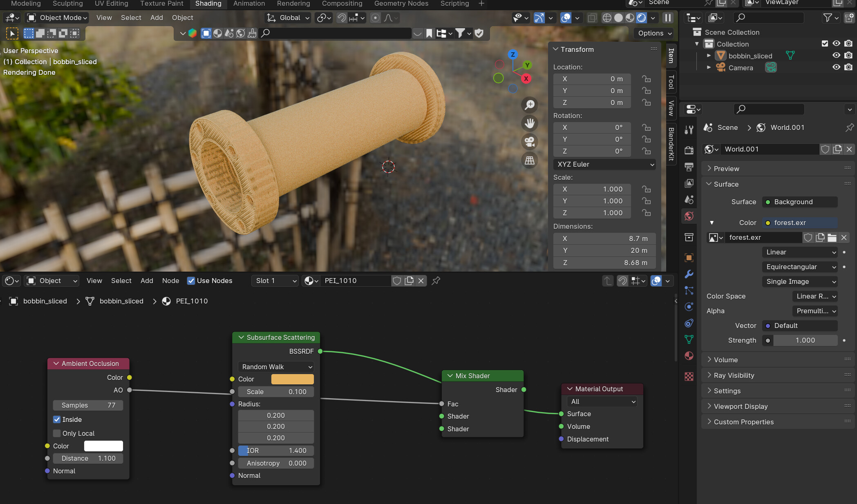Image resolution: width=857 pixels, height=504 pixels.
Task: Toggle camera view in the viewport
Action: point(530,142)
